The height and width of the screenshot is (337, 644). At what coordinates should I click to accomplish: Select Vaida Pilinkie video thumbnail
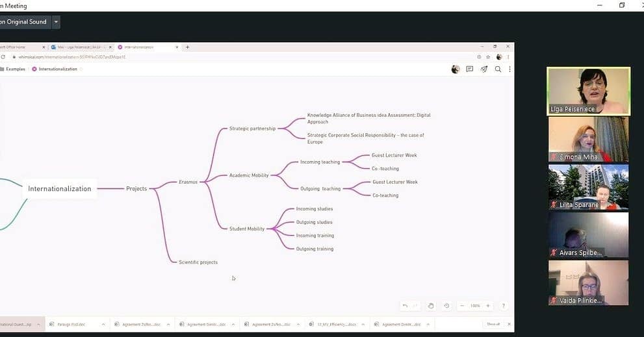(x=589, y=283)
